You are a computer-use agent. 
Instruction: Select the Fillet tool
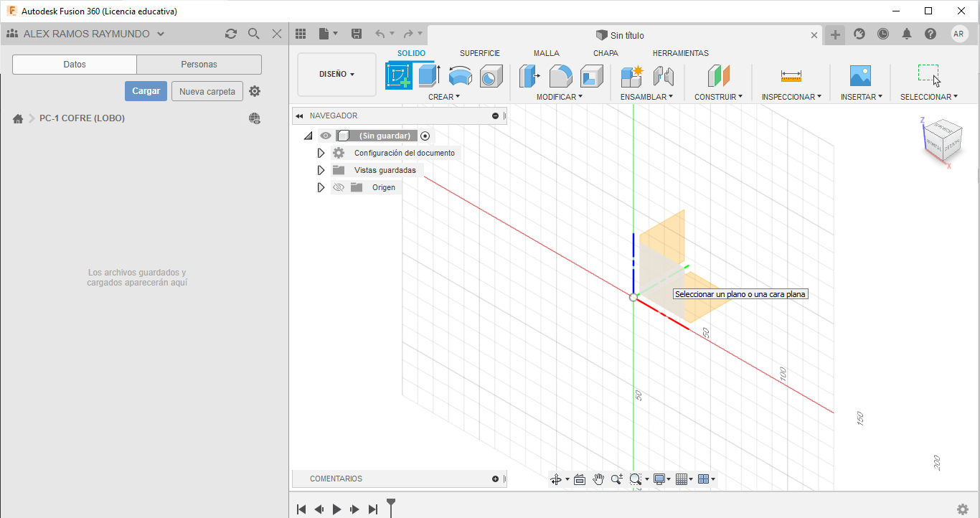point(560,75)
